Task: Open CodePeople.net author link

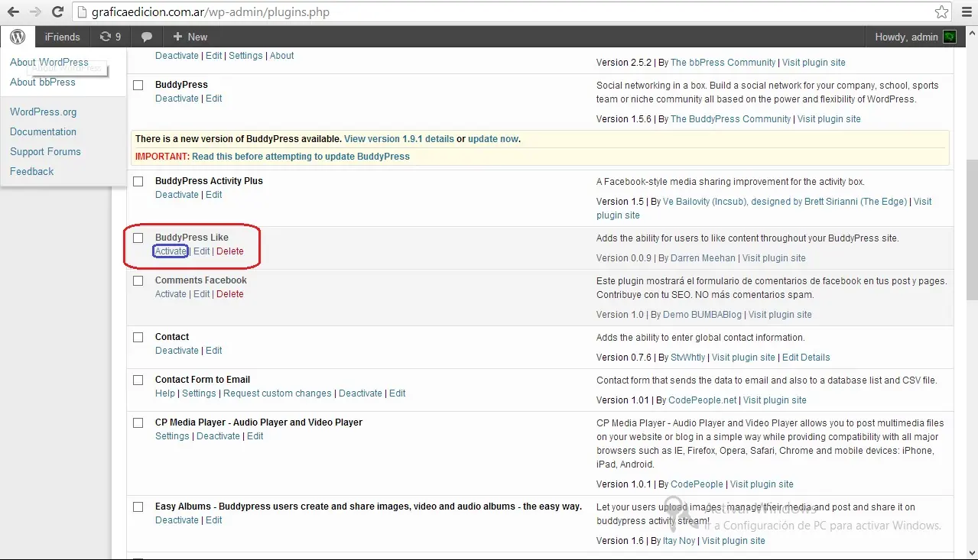Action: tap(703, 400)
